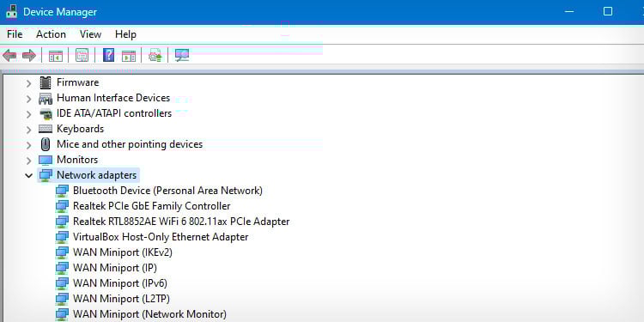The width and height of the screenshot is (644, 322).
Task: Select VirtualBox Host-Only Ethernet Adapter text
Action: [x=161, y=237]
